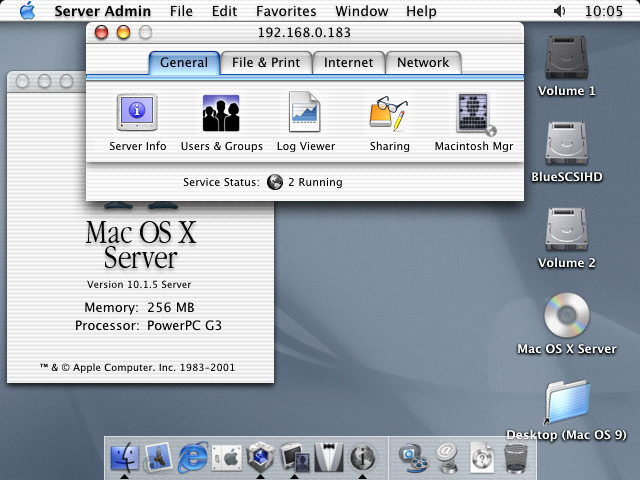Image resolution: width=640 pixels, height=480 pixels.
Task: Open the Server Admin application menu
Action: pos(102,11)
